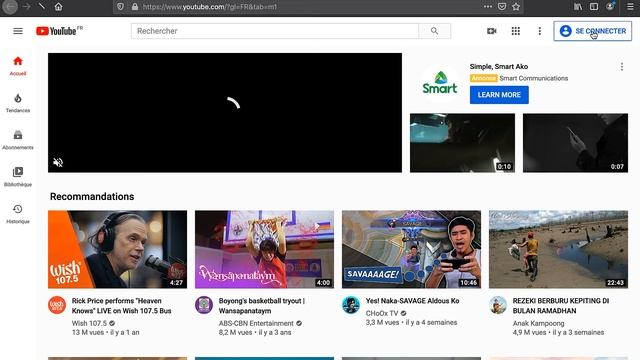Open the Wish 107.5 channel name link
Screen dimensions: 640x360
[x=89, y=323]
